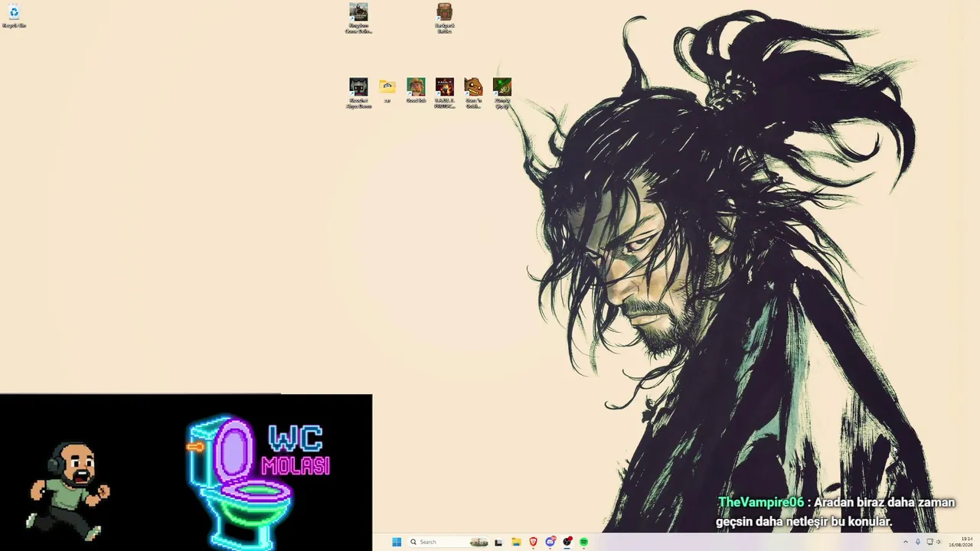The width and height of the screenshot is (980, 551).
Task: Select the Kingdom Come game shortcut
Action: 358,18
